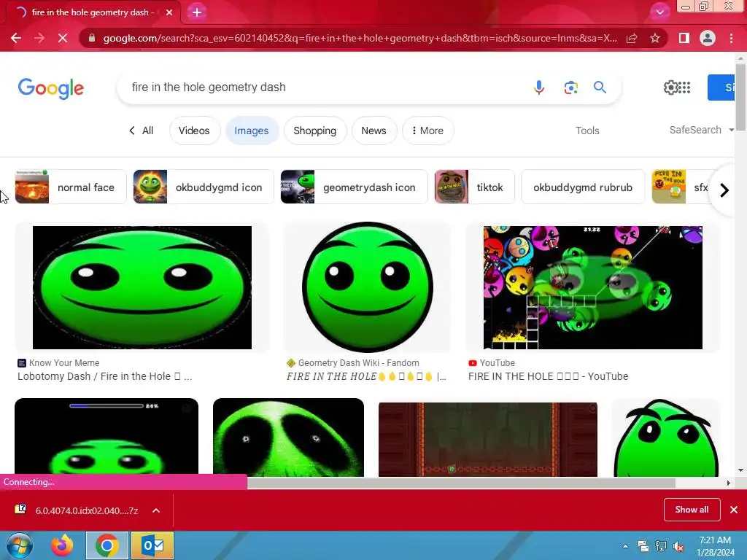Image resolution: width=747 pixels, height=560 pixels.
Task: Open the creepy dark-eyed green face image
Action: 288,437
